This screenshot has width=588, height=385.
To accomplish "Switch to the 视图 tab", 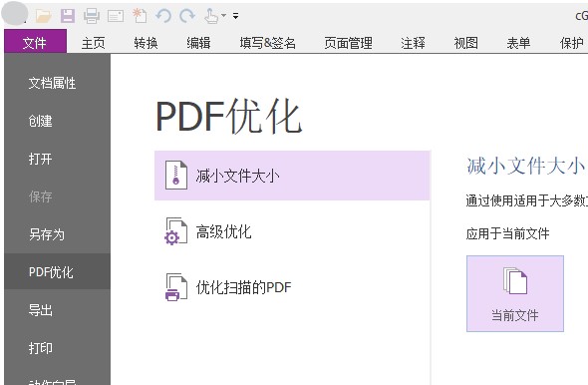I will [465, 43].
